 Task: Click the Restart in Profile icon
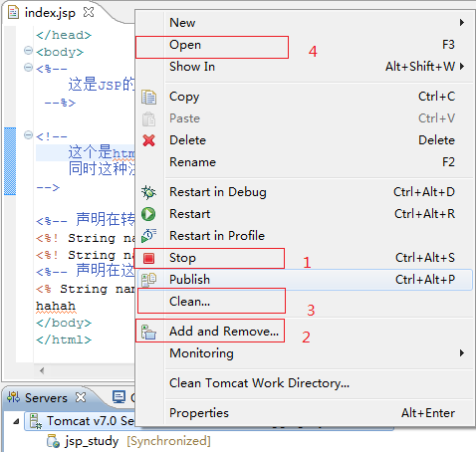click(x=148, y=236)
